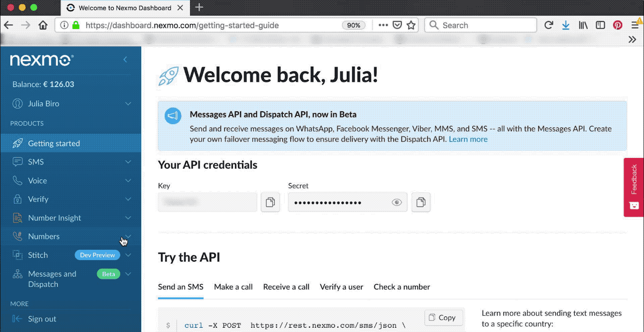Reload the page with the refresh icon

coord(548,25)
